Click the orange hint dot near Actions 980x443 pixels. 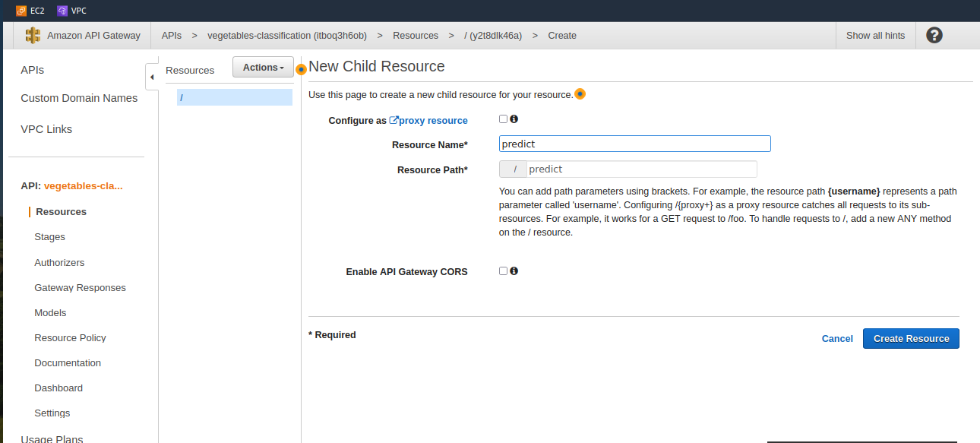(x=301, y=69)
